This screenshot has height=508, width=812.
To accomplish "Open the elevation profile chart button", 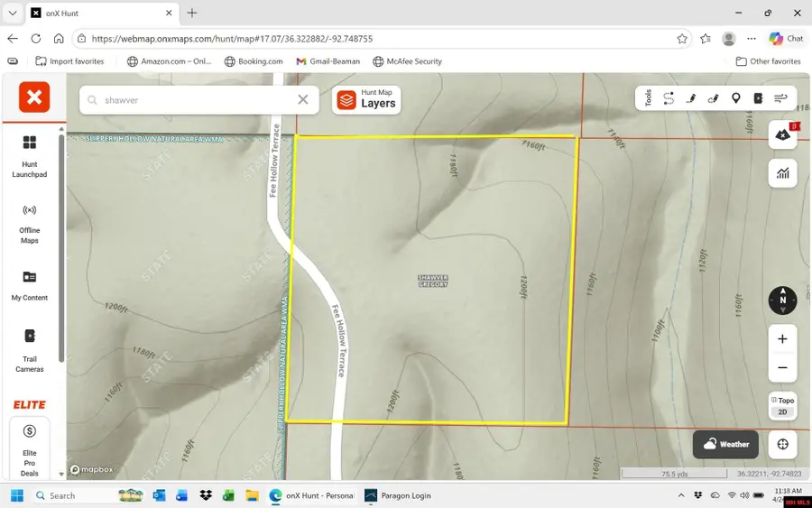I will click(x=782, y=173).
